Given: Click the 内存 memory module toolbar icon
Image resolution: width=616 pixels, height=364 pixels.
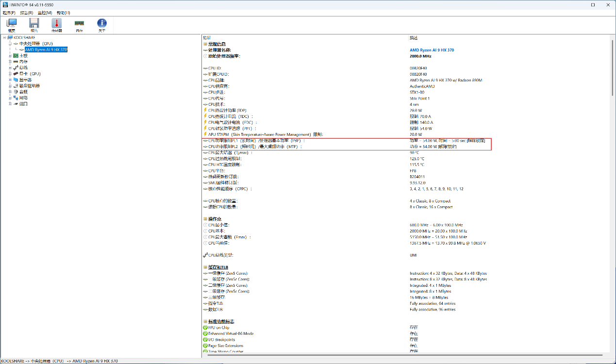Looking at the screenshot, I should click(x=79, y=24).
